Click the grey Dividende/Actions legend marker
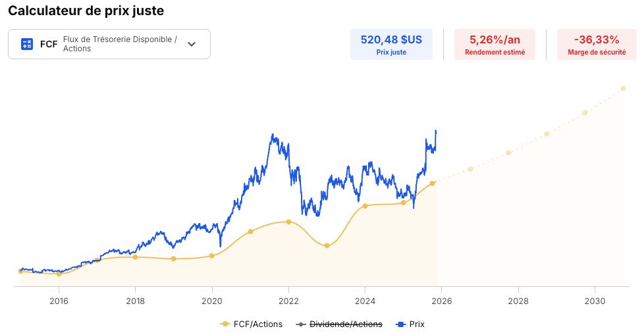This screenshot has height=333, width=644. coord(301,324)
